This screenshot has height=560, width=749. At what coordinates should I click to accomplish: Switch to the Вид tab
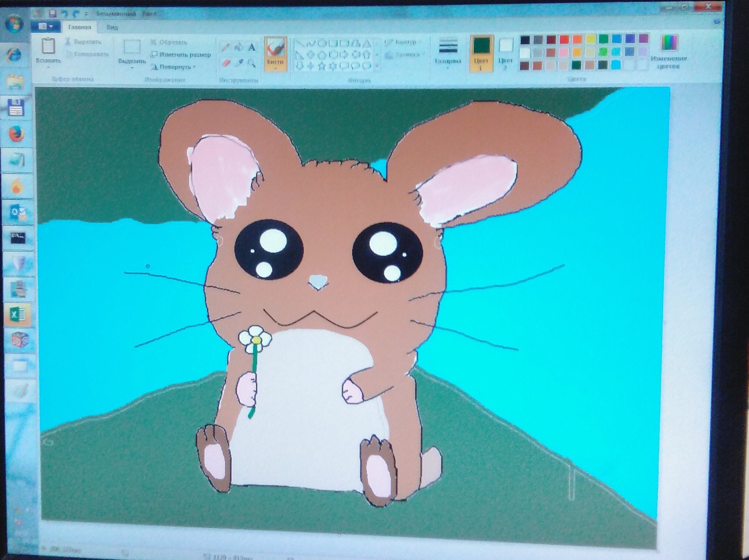tap(112, 28)
